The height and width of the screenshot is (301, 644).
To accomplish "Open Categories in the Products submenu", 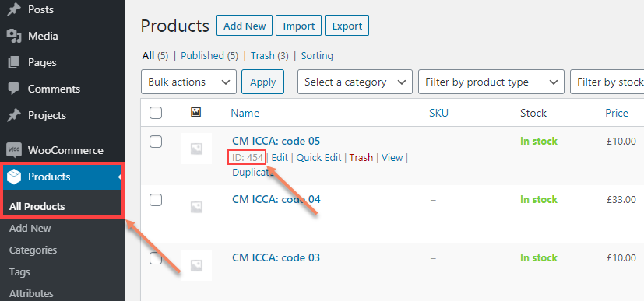I will pyautogui.click(x=33, y=250).
